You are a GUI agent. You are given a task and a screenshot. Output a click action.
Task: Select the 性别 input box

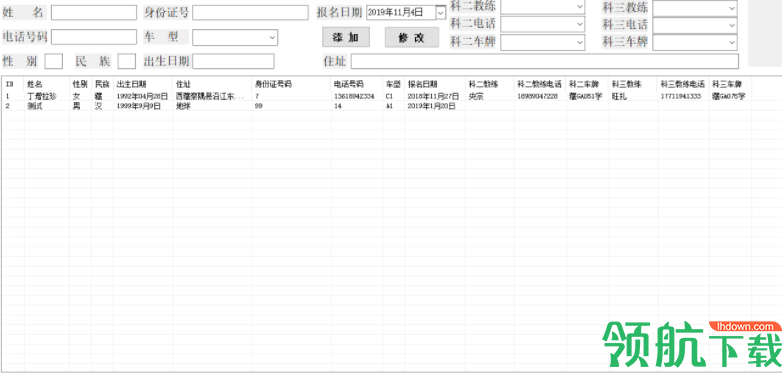pos(54,61)
